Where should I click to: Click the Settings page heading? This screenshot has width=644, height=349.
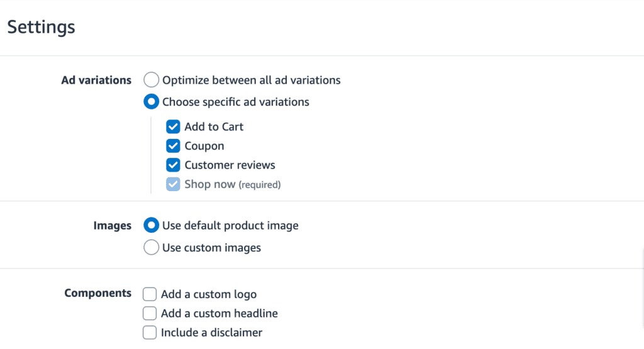pyautogui.click(x=42, y=27)
